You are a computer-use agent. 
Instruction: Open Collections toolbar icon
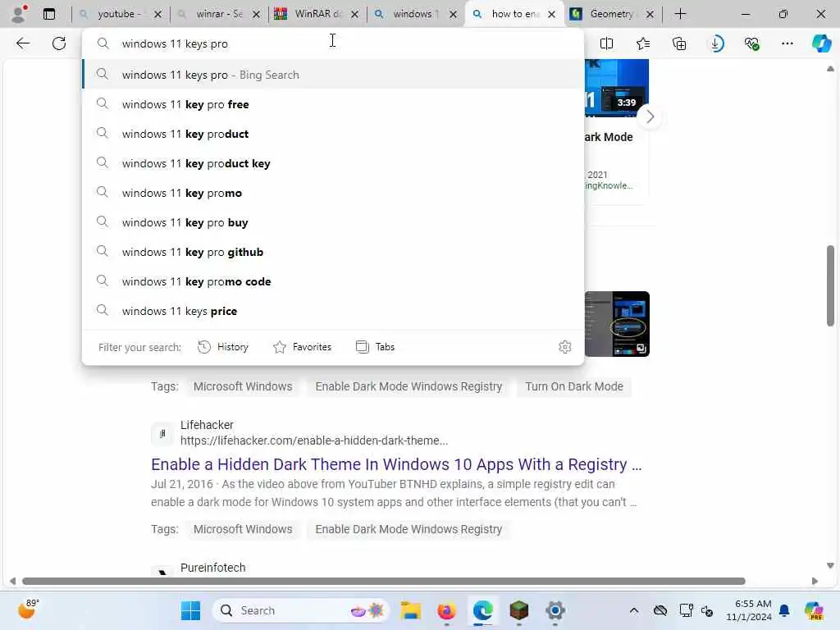coord(679,43)
